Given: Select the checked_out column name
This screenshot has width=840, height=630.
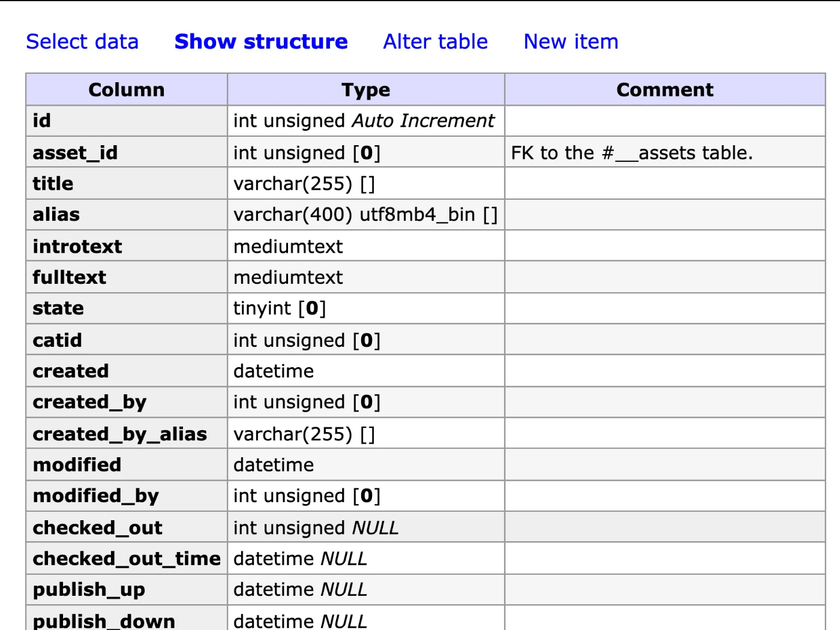Looking at the screenshot, I should click(x=97, y=527).
